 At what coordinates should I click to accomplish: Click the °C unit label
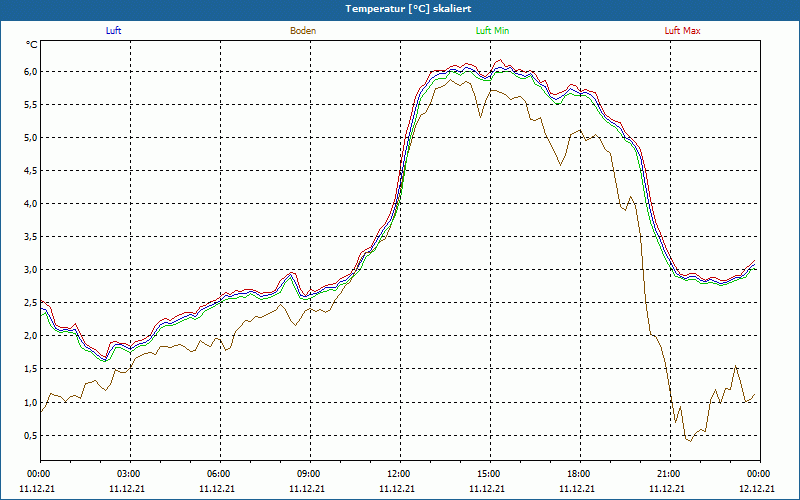32,45
